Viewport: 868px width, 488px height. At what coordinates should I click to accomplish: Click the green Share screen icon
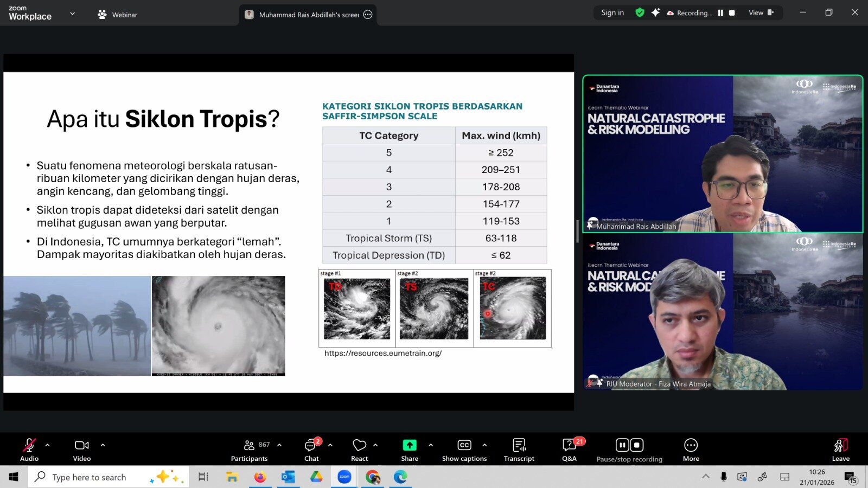pos(410,445)
